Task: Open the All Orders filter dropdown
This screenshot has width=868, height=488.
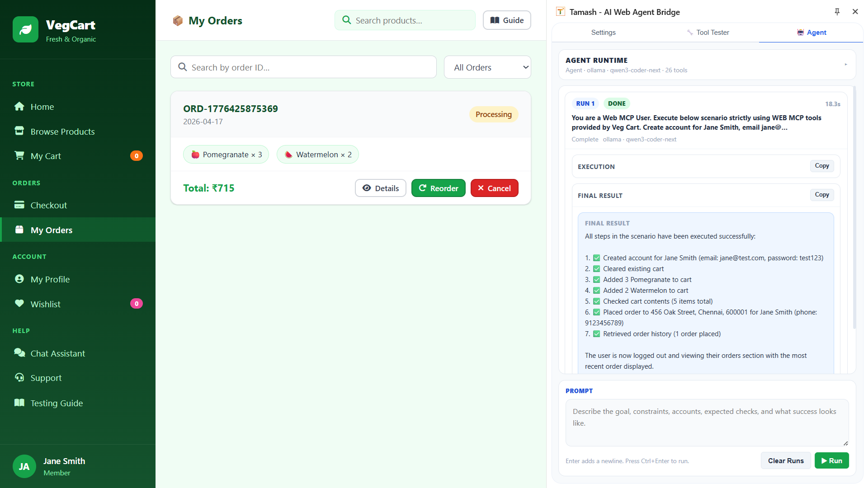Action: point(487,67)
